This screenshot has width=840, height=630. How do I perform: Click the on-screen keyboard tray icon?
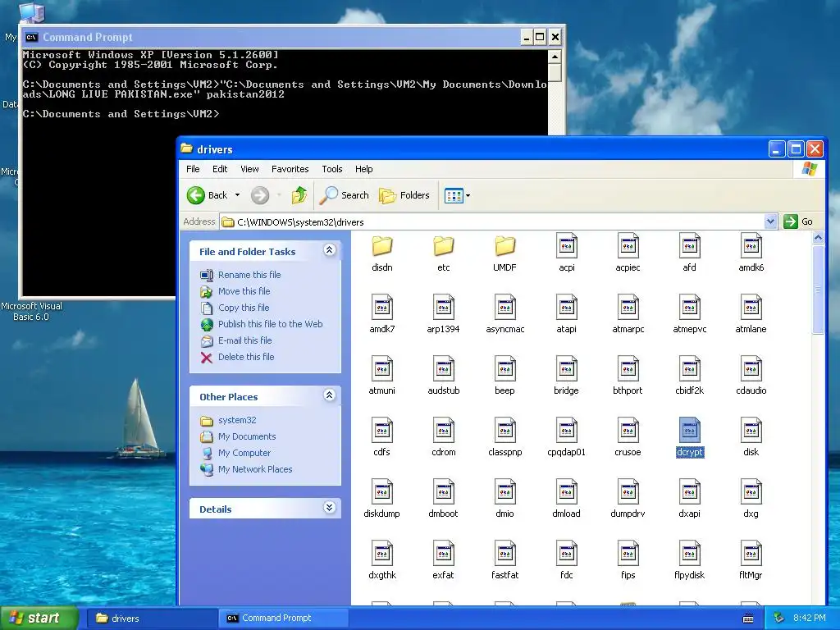click(x=748, y=619)
